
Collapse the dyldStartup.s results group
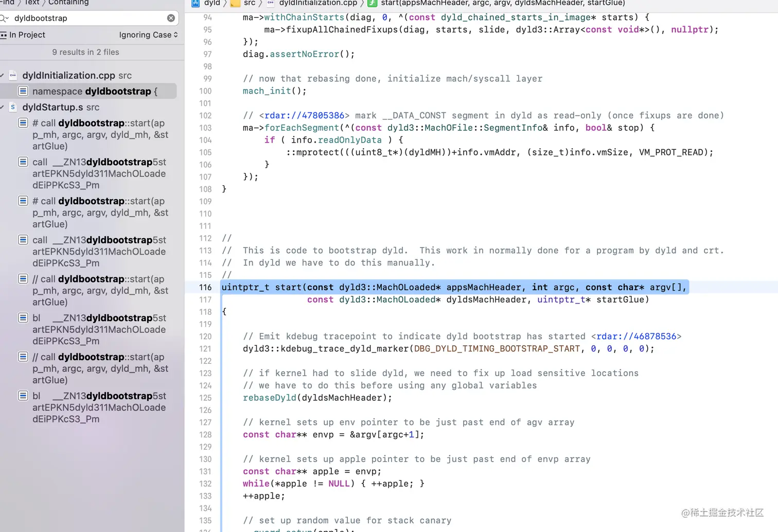(2, 107)
